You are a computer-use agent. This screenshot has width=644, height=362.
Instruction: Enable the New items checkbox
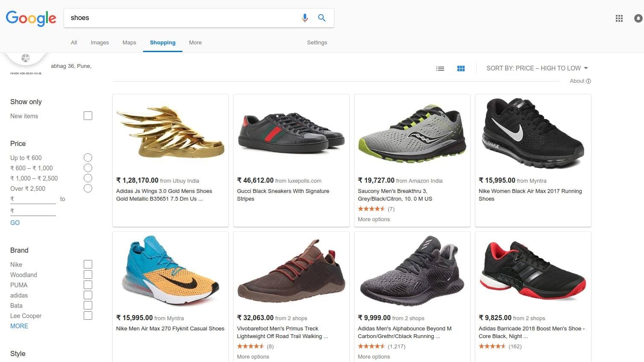(x=88, y=116)
